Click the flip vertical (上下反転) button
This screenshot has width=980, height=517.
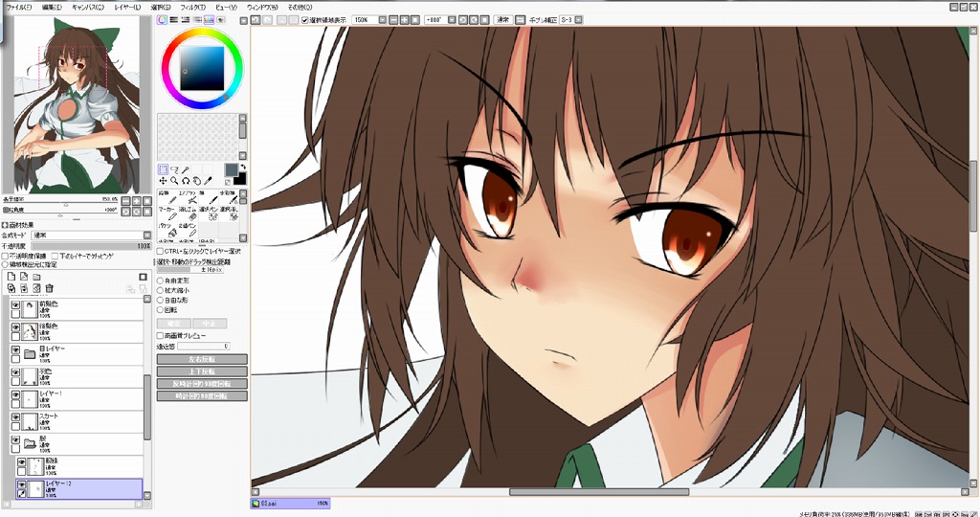pos(202,371)
